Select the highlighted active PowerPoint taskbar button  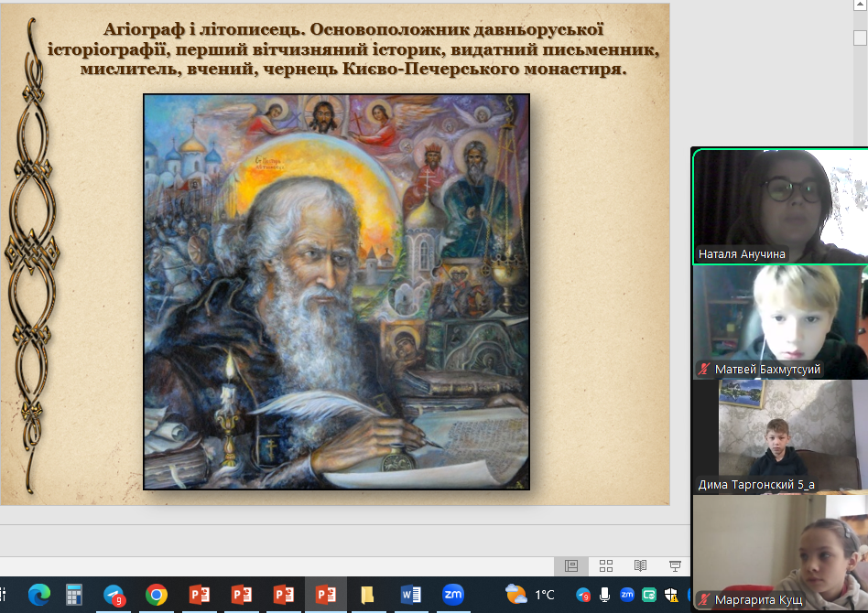(326, 596)
